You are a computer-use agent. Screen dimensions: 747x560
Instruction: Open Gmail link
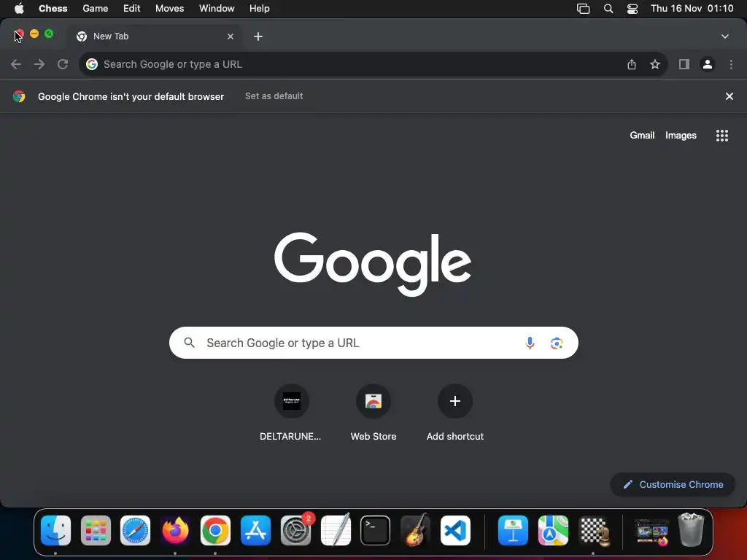coord(642,135)
